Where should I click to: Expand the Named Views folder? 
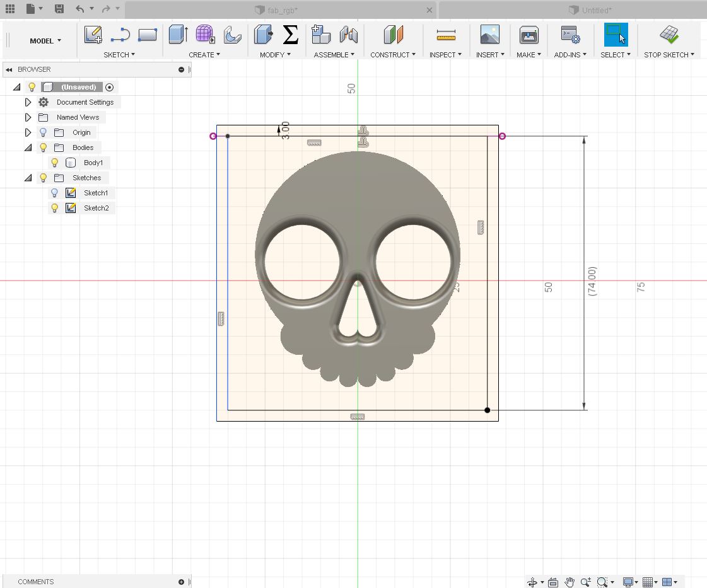coord(28,117)
